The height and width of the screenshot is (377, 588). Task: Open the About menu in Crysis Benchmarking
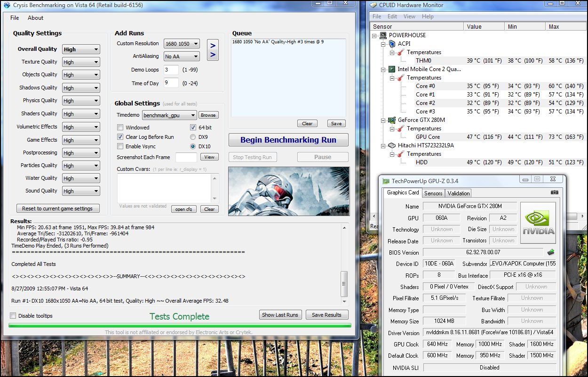(x=35, y=18)
